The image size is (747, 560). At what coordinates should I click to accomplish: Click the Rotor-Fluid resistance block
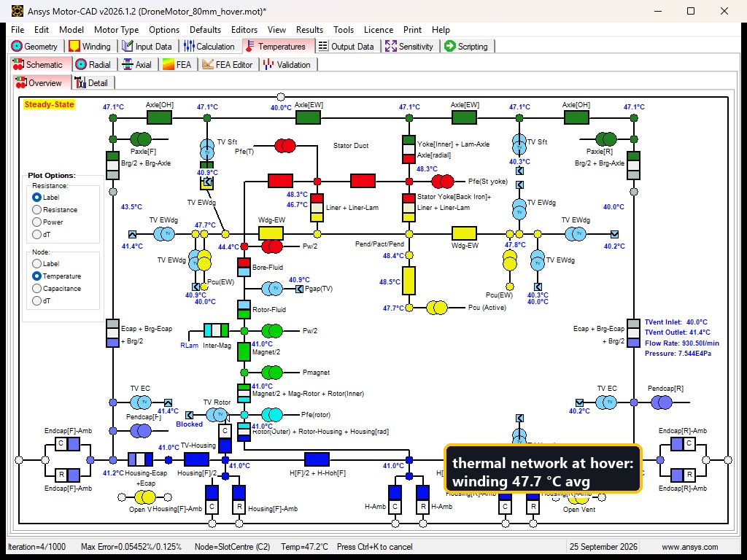244,309
